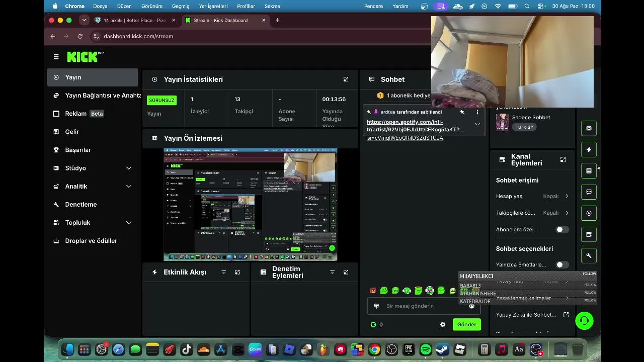This screenshot has height=362, width=644.
Task: Open the Yer İşaretleri menu
Action: click(x=213, y=6)
